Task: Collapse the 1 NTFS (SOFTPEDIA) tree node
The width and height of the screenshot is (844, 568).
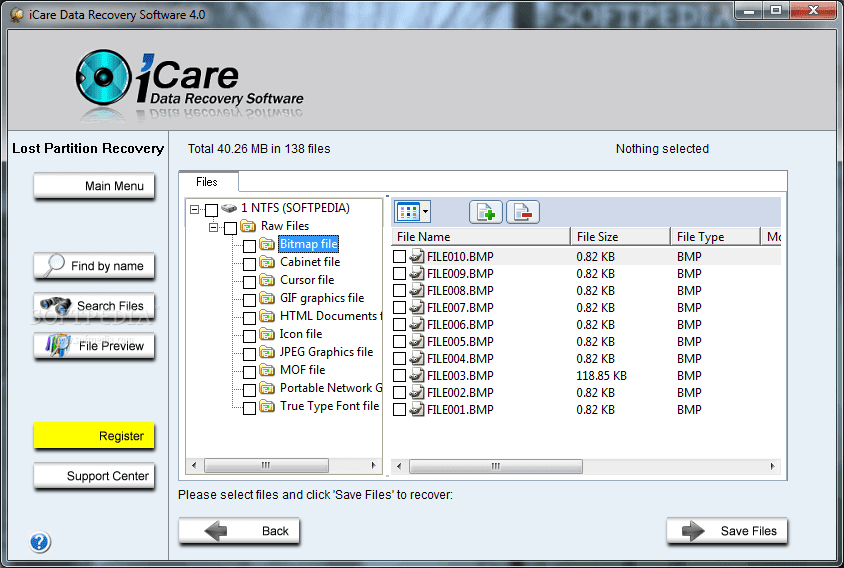Action: [195, 209]
